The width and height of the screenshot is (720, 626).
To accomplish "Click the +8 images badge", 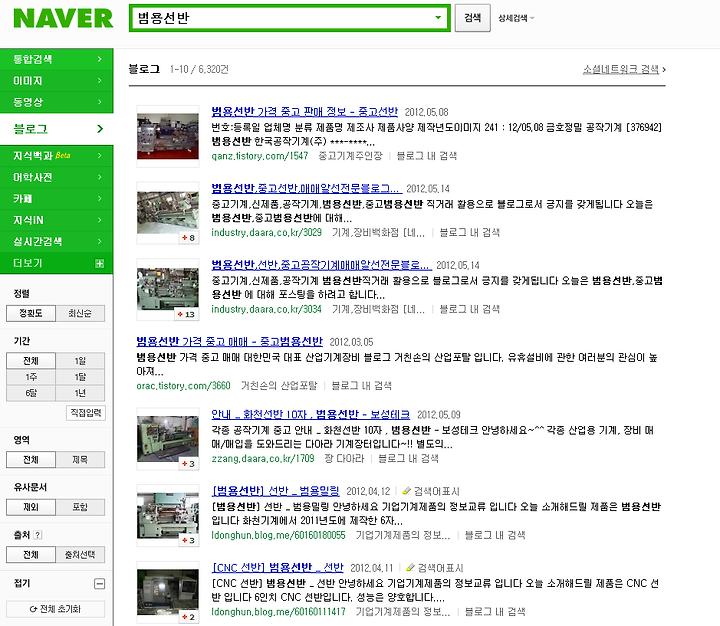I will click(189, 237).
